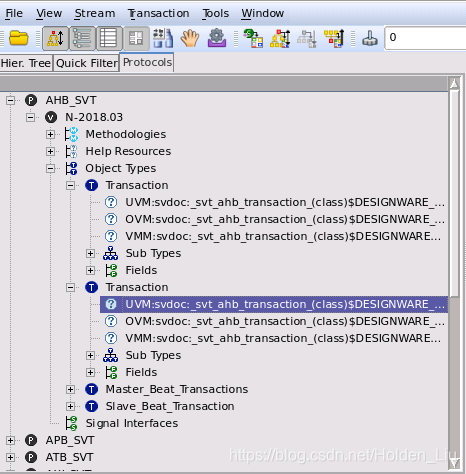Open the View menu

click(49, 13)
